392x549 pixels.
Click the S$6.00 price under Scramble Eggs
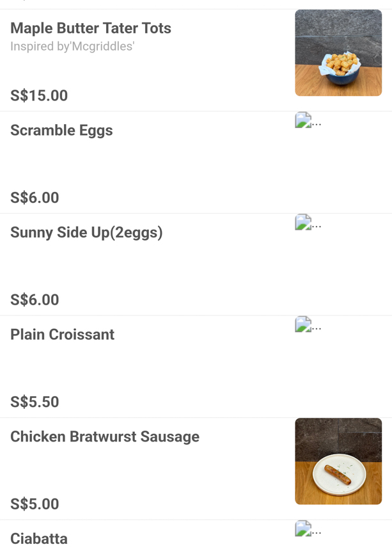[35, 198]
